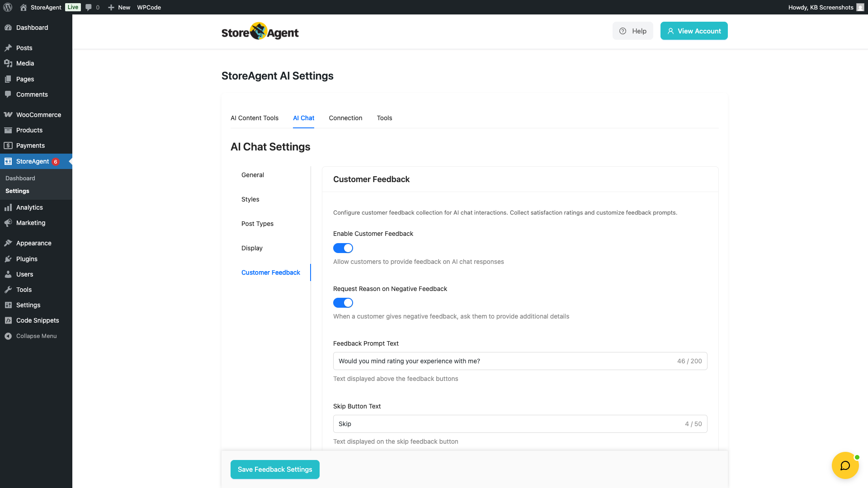
Task: Save Feedback Settings button
Action: tap(275, 469)
